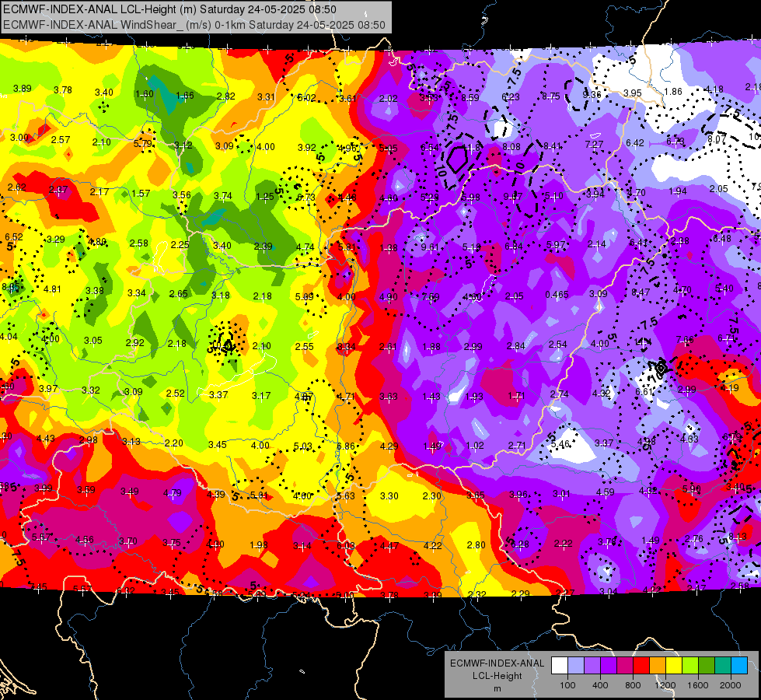This screenshot has width=761, height=700.
Task: Click the map value 1.98
Action: click(259, 545)
